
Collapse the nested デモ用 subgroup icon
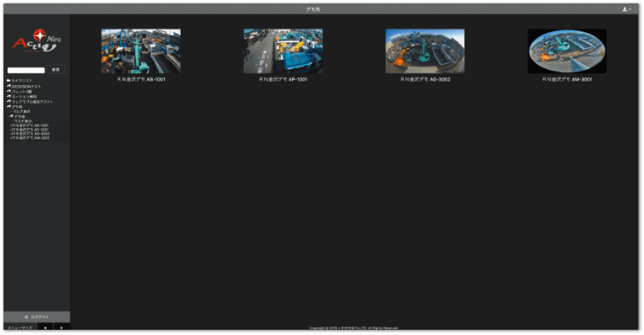11,116
